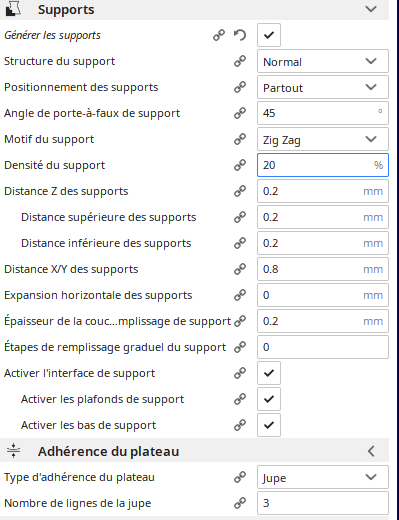Click Angle de porte-à-faux de support field
Screen dimensions: 399x520
(323, 113)
